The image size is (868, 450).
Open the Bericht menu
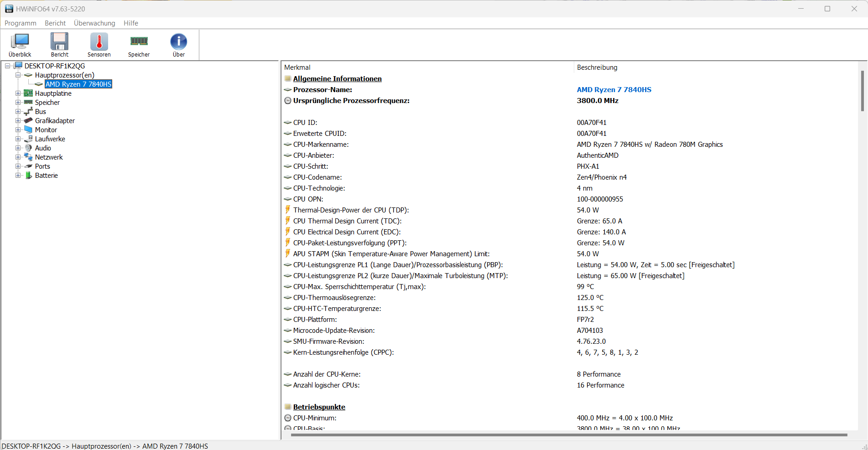point(55,23)
